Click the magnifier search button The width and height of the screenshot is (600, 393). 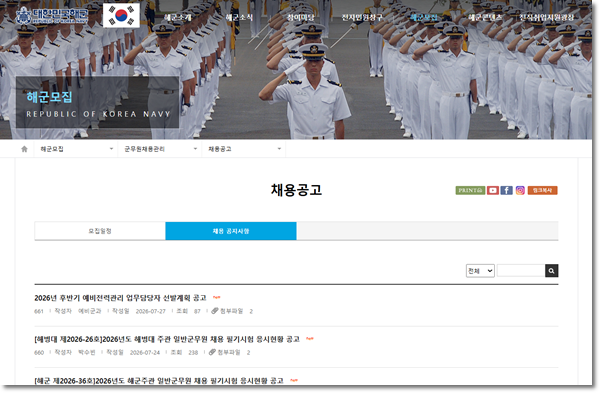pos(551,271)
